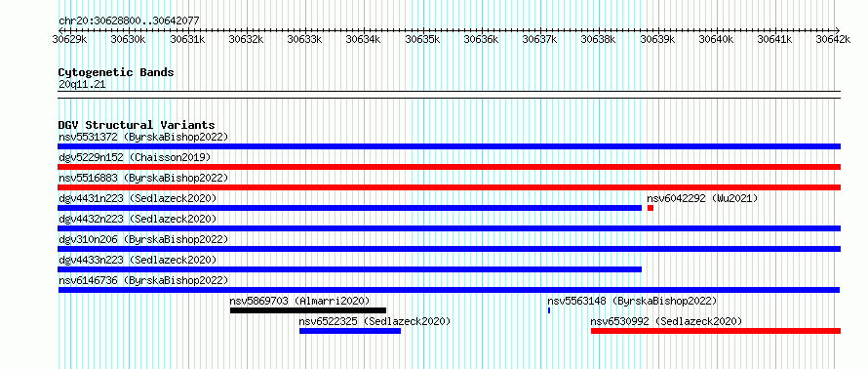Image resolution: width=868 pixels, height=369 pixels.
Task: Click the 30638k ruler tick label
Action: click(599, 39)
